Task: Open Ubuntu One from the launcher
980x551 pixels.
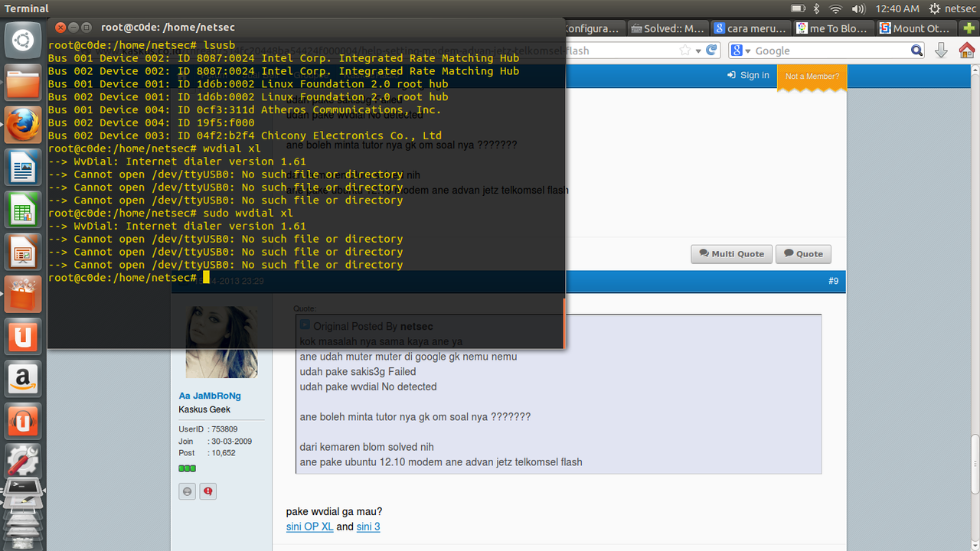Action: click(23, 335)
